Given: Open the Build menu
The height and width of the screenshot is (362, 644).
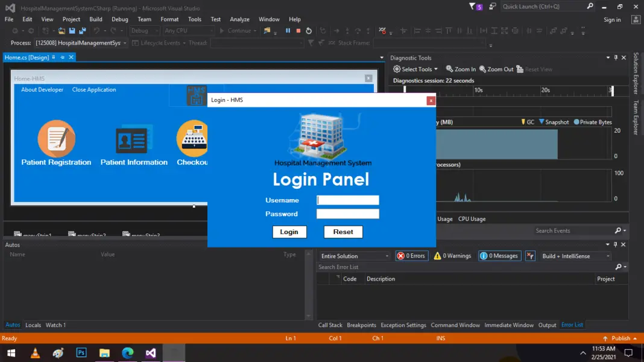Looking at the screenshot, I should (x=96, y=19).
